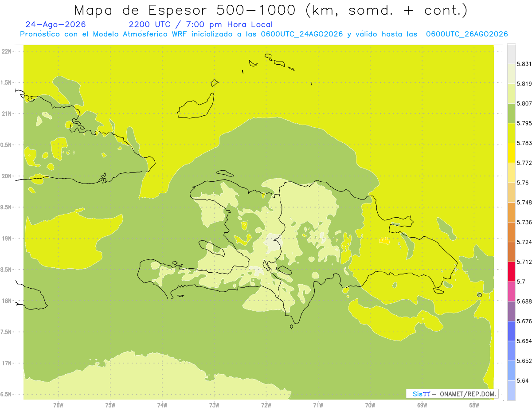Click the legend value 5.795
The image size is (532, 411).
[x=524, y=123]
